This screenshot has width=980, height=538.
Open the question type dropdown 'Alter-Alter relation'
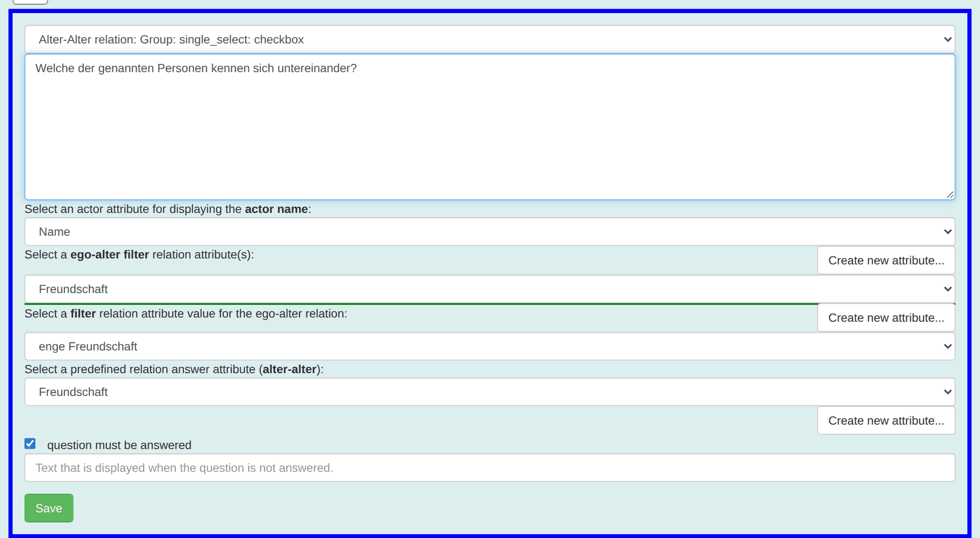coord(489,39)
